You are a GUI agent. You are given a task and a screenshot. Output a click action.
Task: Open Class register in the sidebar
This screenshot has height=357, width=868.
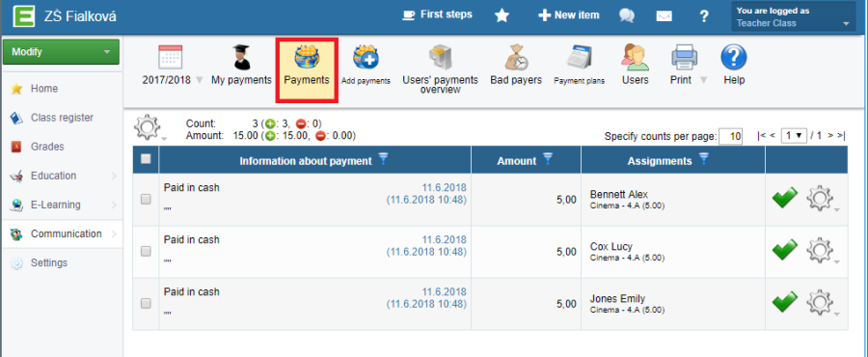62,118
